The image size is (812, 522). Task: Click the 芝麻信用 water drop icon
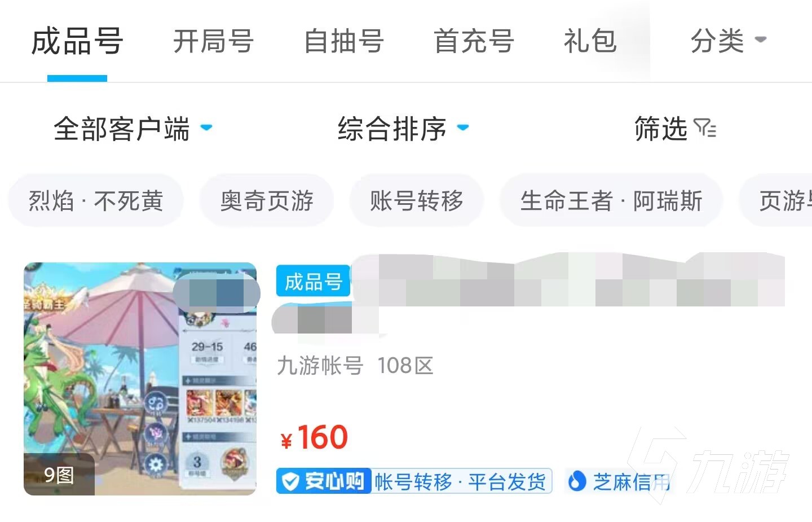pos(577,481)
